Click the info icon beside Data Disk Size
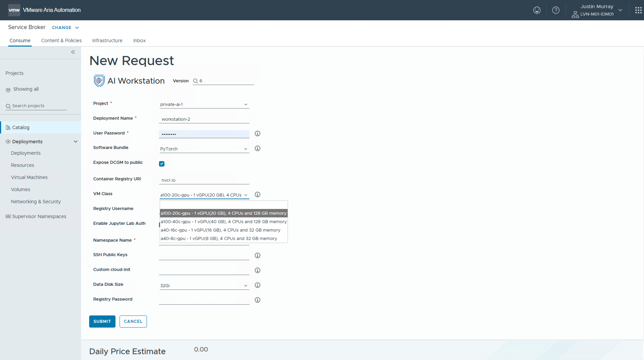 (257, 285)
